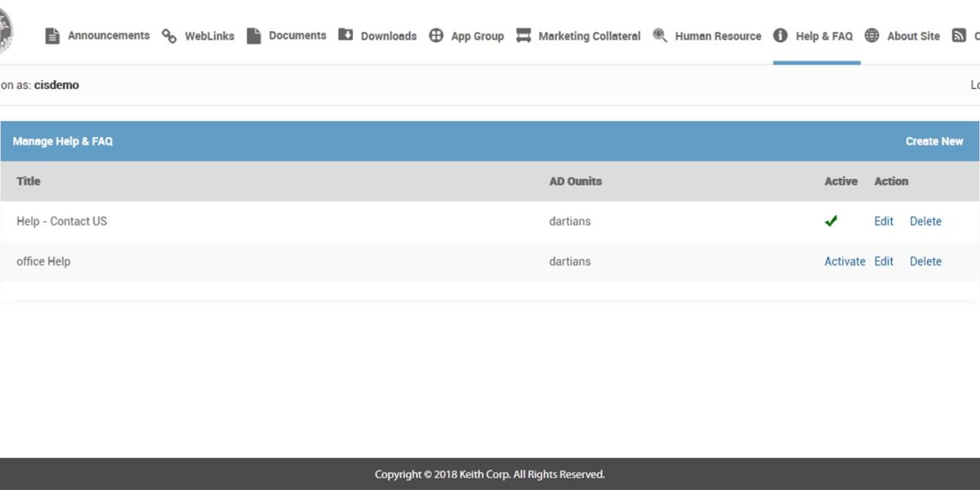The image size is (980, 490).
Task: Activate the office Help entry
Action: click(x=844, y=261)
